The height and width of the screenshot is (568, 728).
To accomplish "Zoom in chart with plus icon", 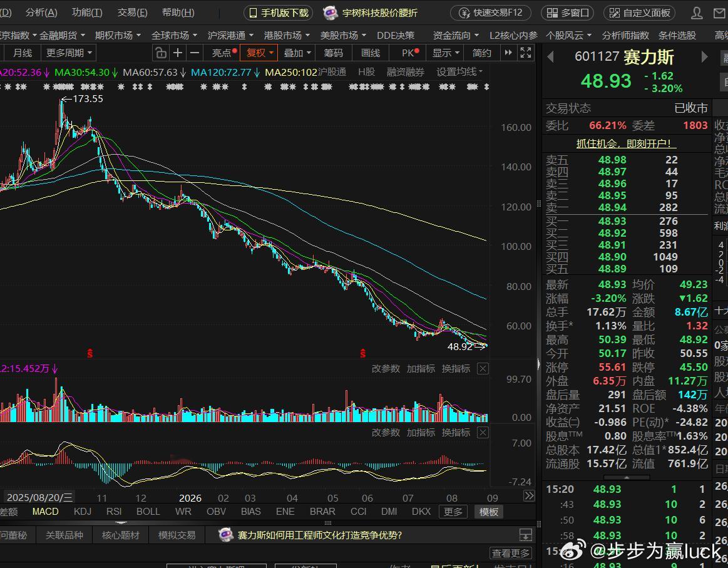I will (178, 53).
